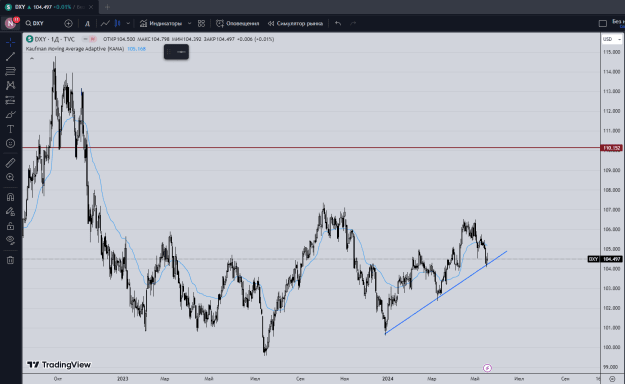Screen dimensions: 625x384
Task: Toggle lock all drawings
Action: pos(10,226)
